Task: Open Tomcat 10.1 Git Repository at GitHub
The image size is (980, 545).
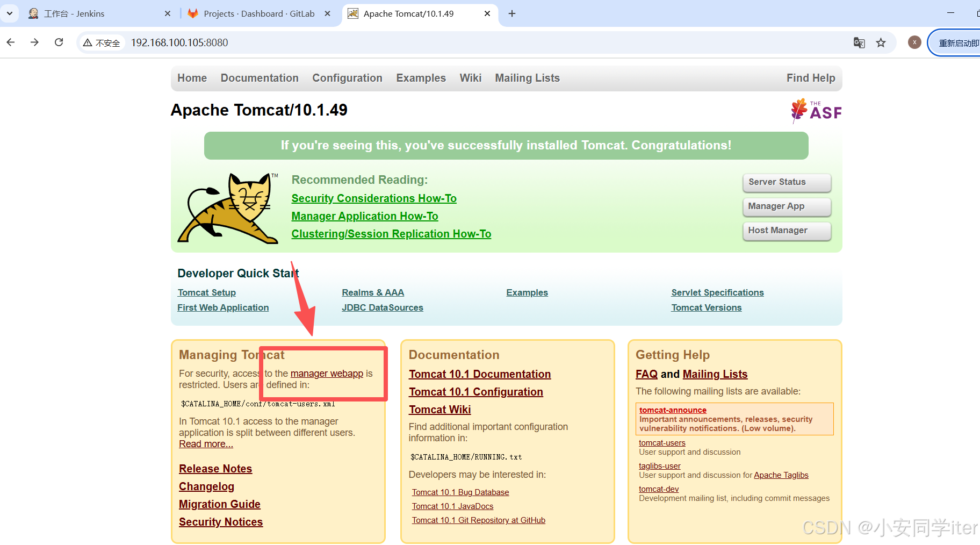Action: [x=479, y=520]
